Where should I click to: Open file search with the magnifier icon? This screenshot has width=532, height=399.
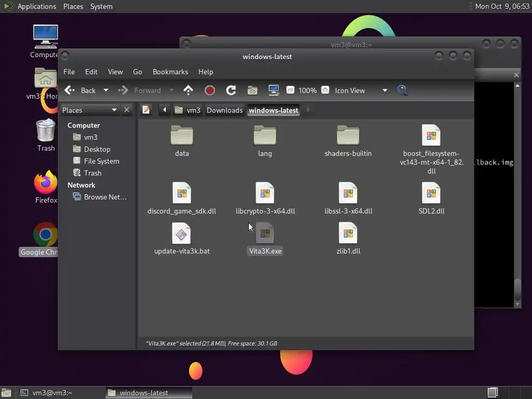tap(402, 90)
